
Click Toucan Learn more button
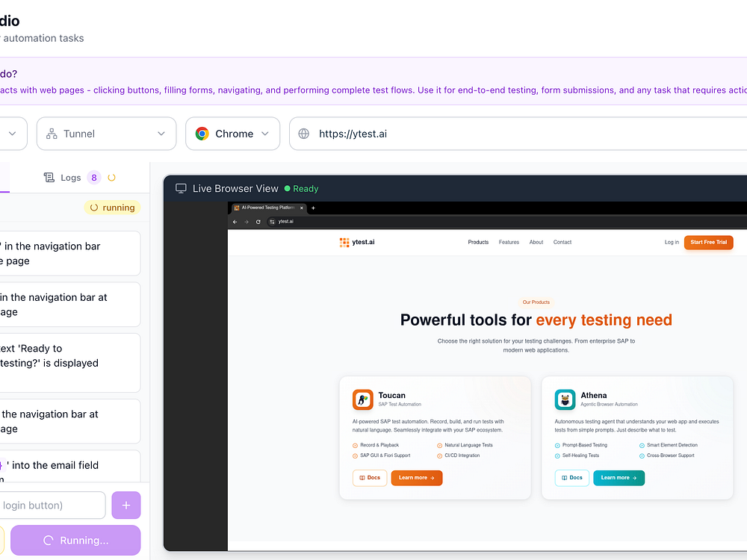pyautogui.click(x=417, y=478)
